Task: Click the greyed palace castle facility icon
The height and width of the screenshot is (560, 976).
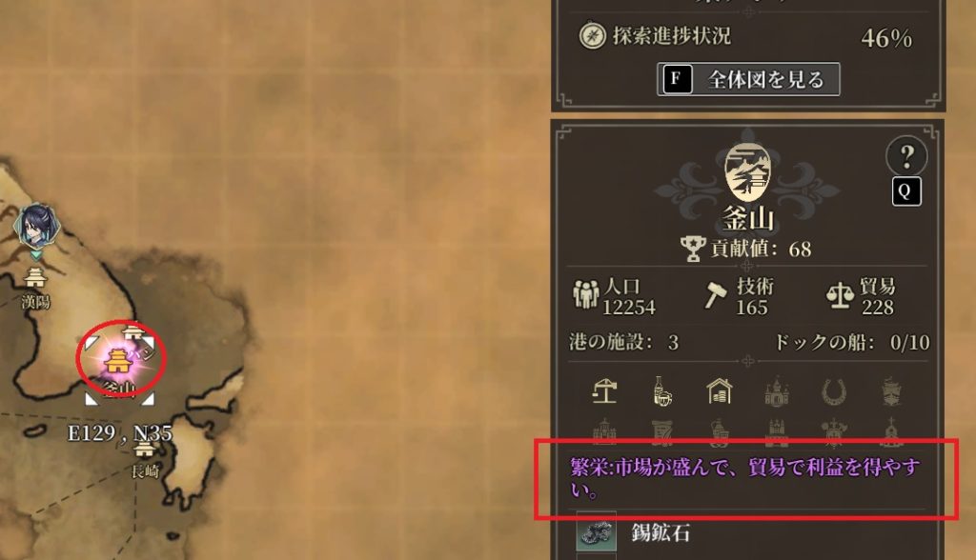Action: click(x=776, y=392)
